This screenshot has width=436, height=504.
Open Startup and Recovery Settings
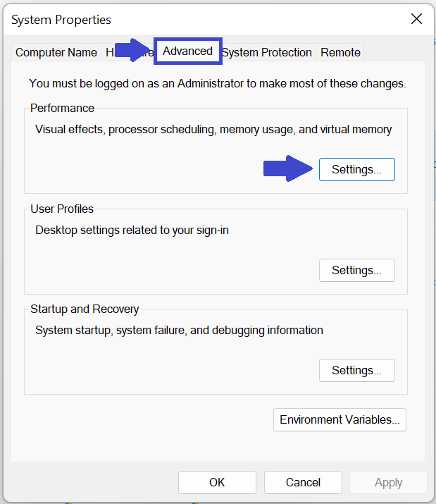[356, 370]
